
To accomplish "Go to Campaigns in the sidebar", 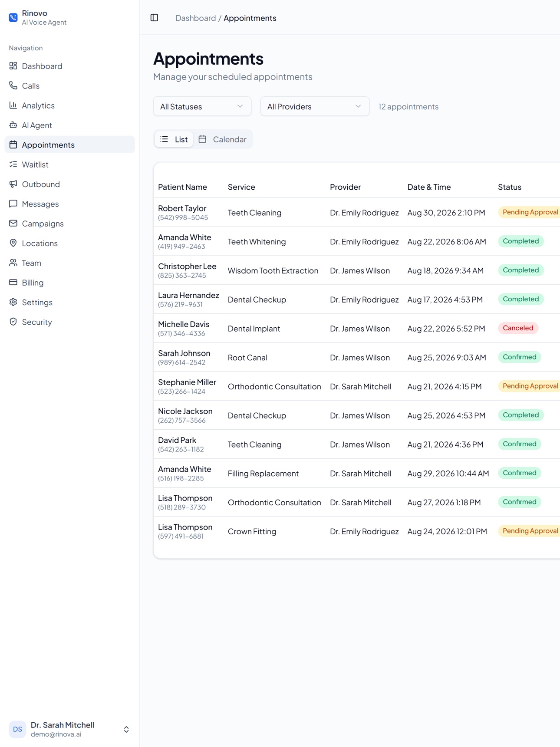I will coord(69,223).
